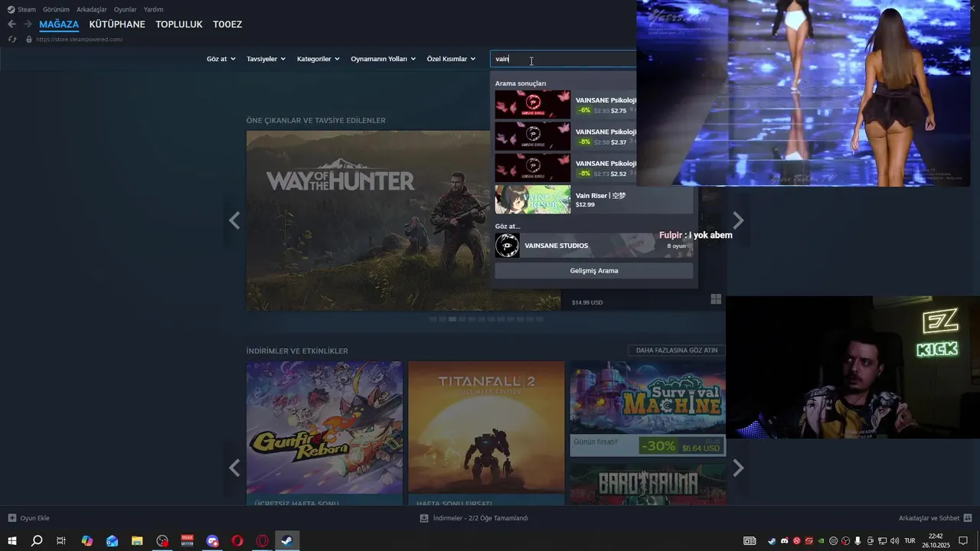Switch to the MAĞAZA tab
Image resolution: width=980 pixels, height=551 pixels.
pos(59,24)
